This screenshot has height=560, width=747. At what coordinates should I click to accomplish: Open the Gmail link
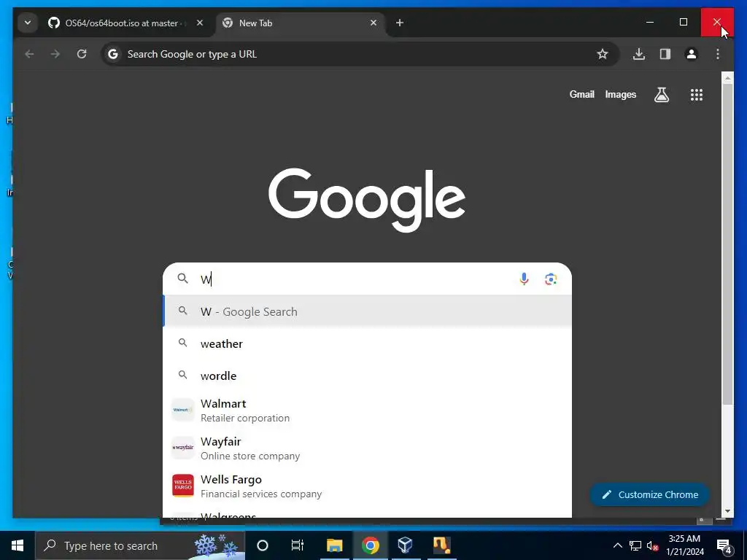pyautogui.click(x=581, y=94)
